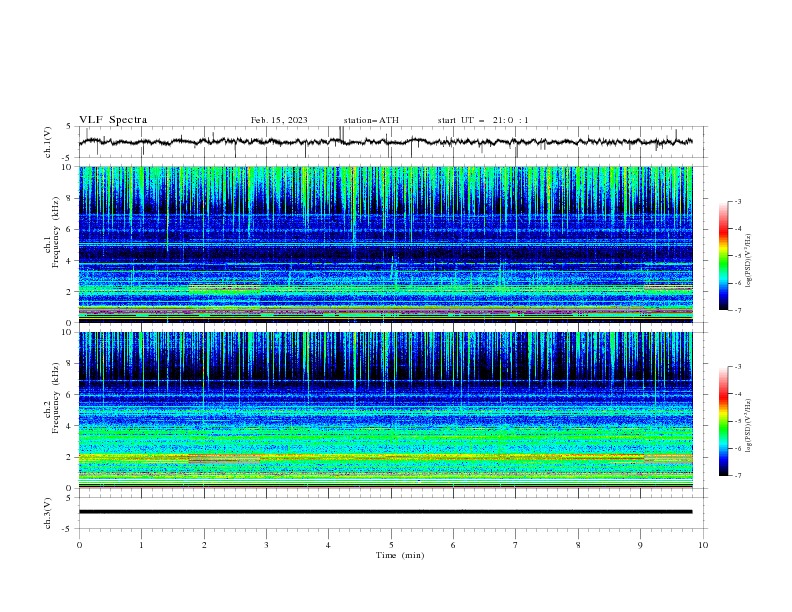Screen dimensions: 792x612
Task: Click the "3" tick on the time axis
Action: (x=266, y=545)
